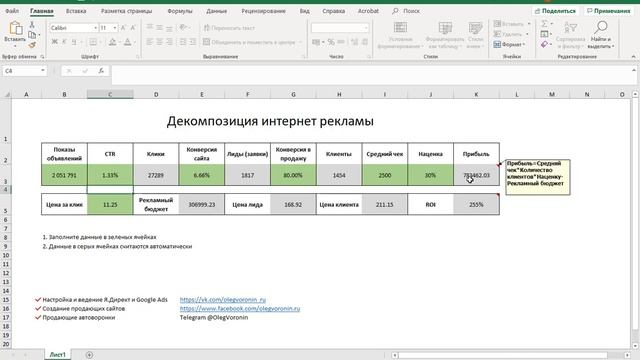This screenshot has height=360, width=640.
Task: Click the Decrease indent icon
Action: tap(183, 42)
